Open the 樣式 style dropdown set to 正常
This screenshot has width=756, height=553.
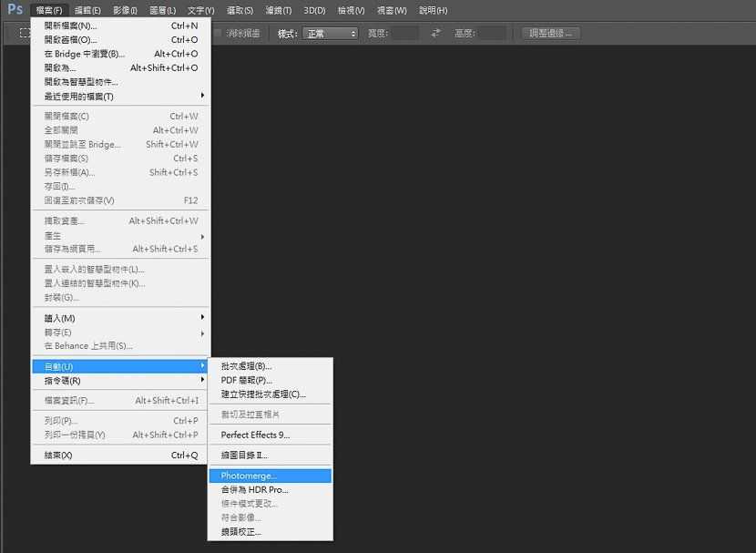click(x=331, y=34)
